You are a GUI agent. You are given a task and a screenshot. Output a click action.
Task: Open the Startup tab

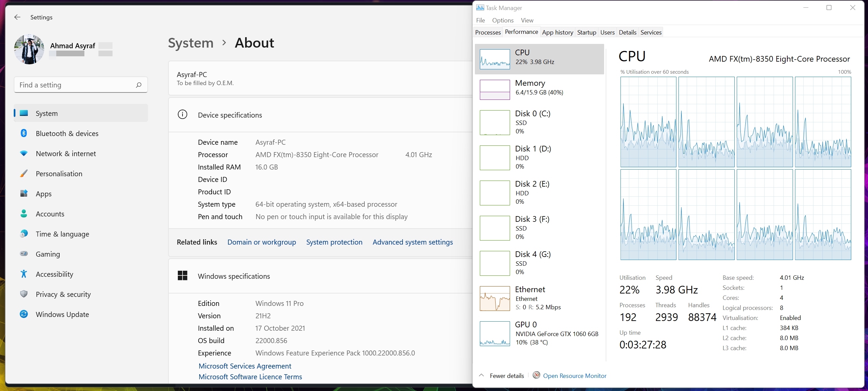[x=586, y=32]
